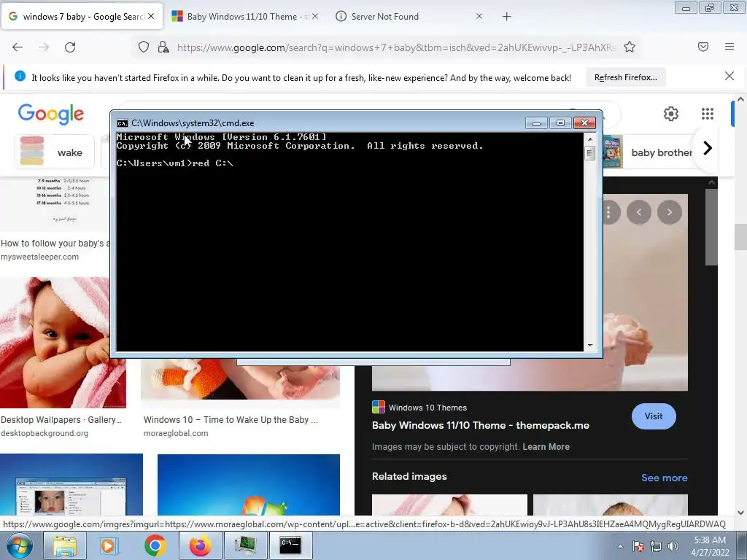Screen dimensions: 747x560
Task: Open the Windows Start menu
Action: click(20, 545)
